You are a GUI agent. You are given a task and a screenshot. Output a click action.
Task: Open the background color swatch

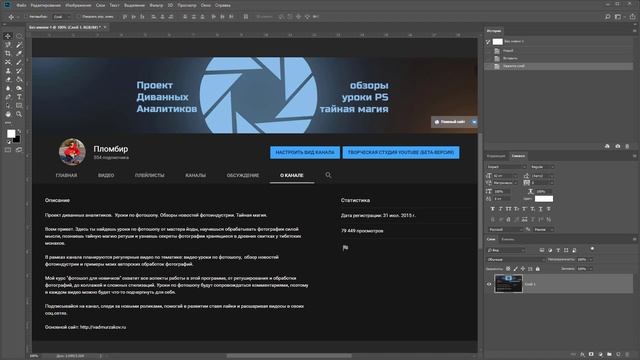tap(17, 140)
